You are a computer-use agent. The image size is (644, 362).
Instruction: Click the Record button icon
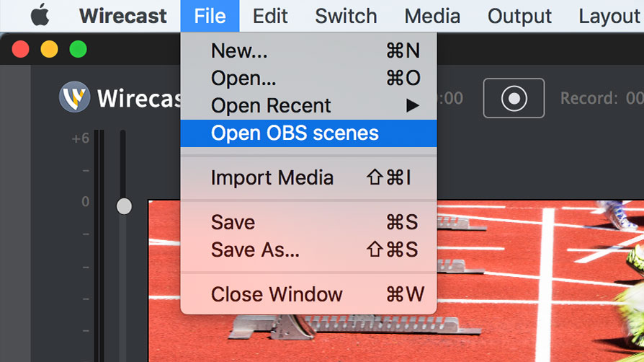(x=514, y=98)
